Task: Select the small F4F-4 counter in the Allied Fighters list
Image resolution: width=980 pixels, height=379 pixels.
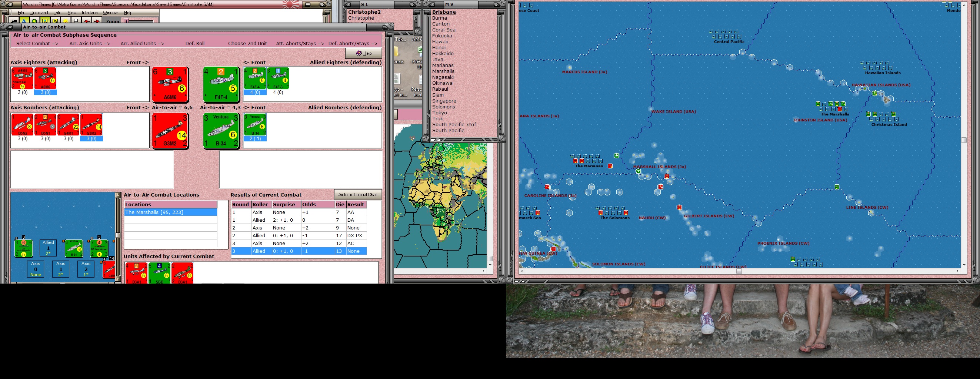Action: point(255,79)
